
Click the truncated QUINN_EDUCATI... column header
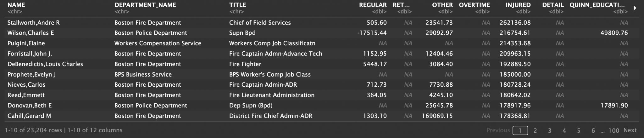[597, 5]
